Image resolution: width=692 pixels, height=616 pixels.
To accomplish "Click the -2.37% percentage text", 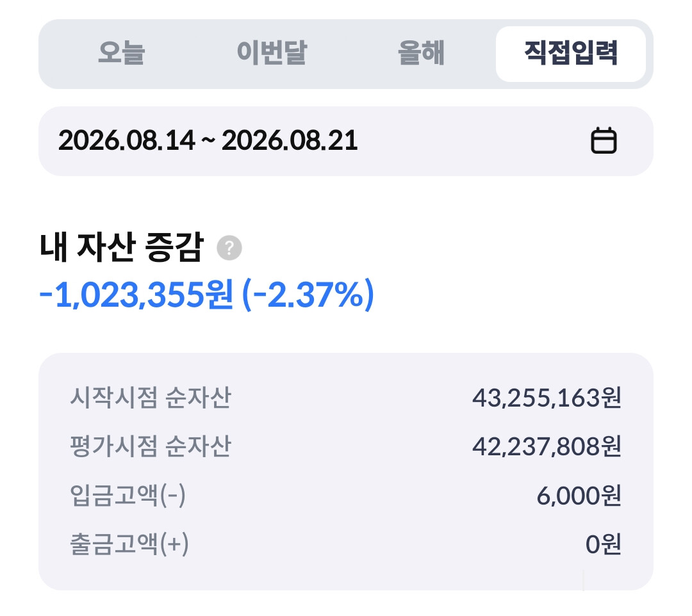I will click(x=308, y=295).
